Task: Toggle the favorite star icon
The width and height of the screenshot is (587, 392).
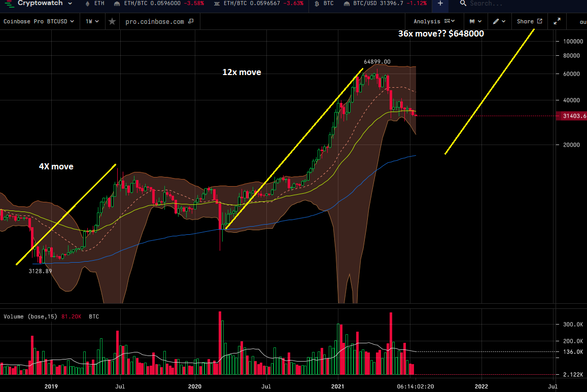Action: [112, 21]
